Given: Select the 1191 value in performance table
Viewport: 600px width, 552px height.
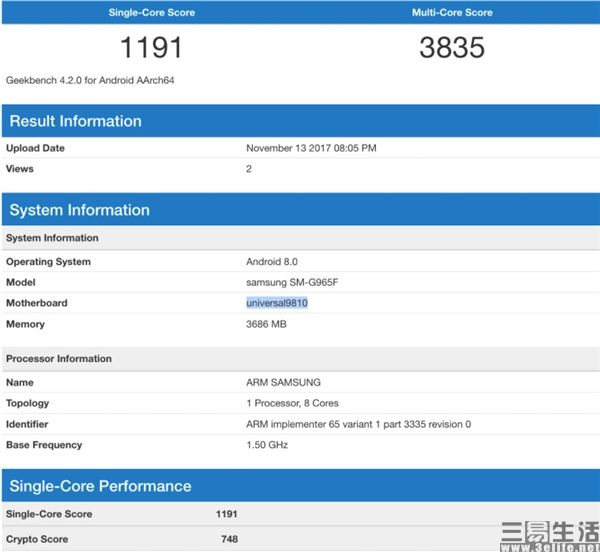Looking at the screenshot, I should [227, 514].
